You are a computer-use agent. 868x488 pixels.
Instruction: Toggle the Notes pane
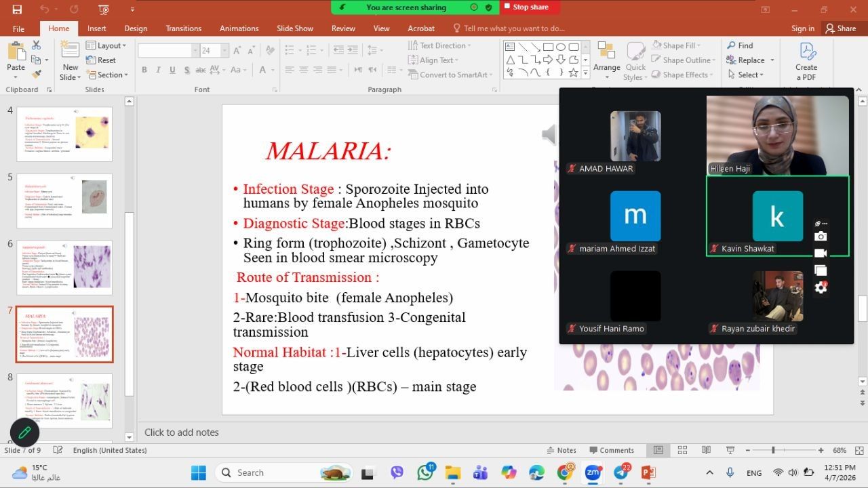click(561, 450)
